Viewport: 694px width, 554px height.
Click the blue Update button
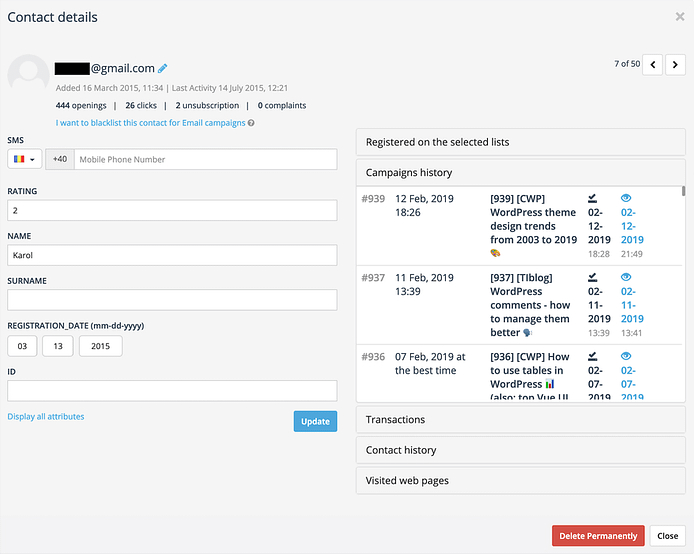[315, 421]
